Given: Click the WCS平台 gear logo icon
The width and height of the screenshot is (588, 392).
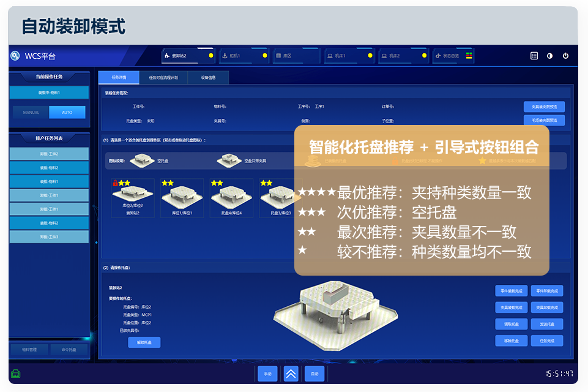Looking at the screenshot, I should point(15,56).
